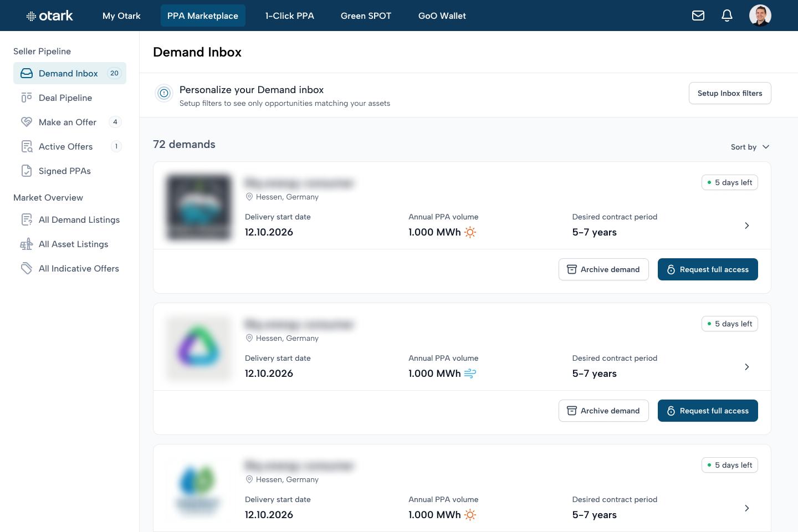Click Setup Inbox filters button
Screen dimensions: 798x532
click(730, 93)
